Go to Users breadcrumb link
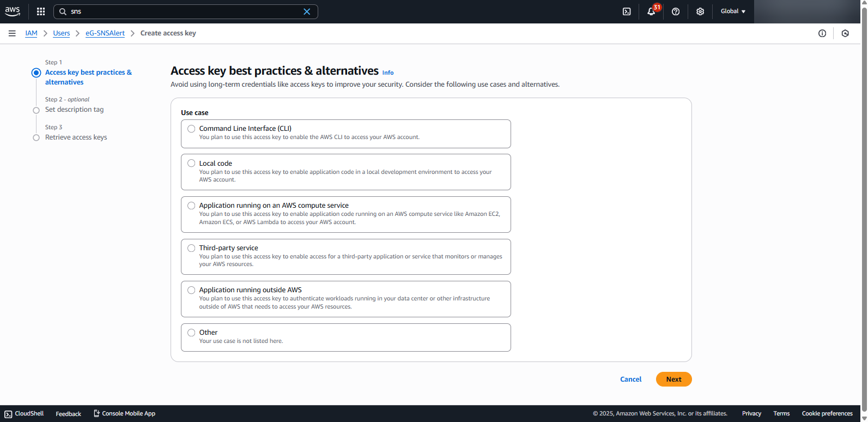 point(62,33)
